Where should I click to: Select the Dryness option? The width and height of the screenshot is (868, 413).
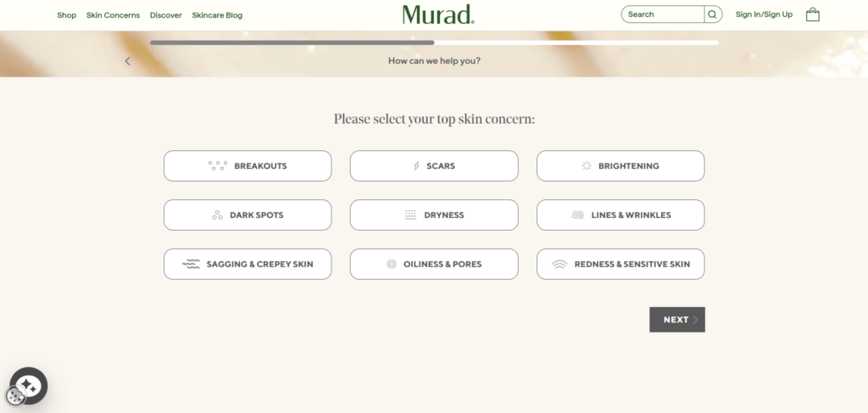pos(434,215)
